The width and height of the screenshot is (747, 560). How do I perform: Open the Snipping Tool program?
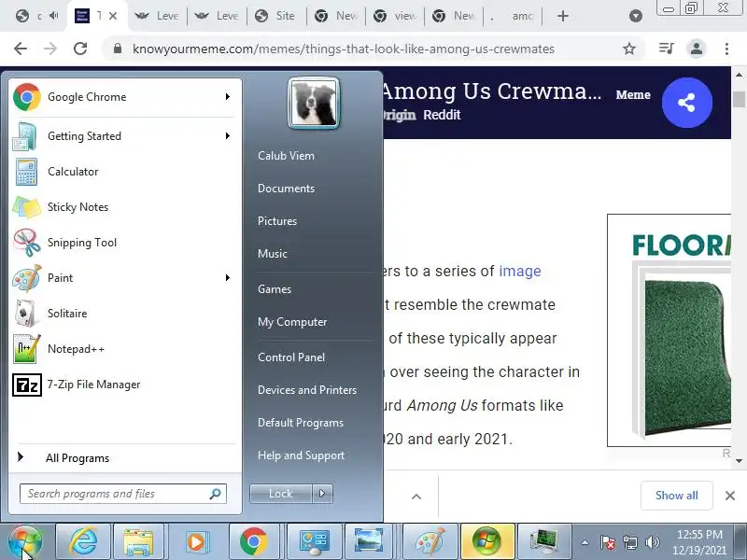pyautogui.click(x=125, y=243)
